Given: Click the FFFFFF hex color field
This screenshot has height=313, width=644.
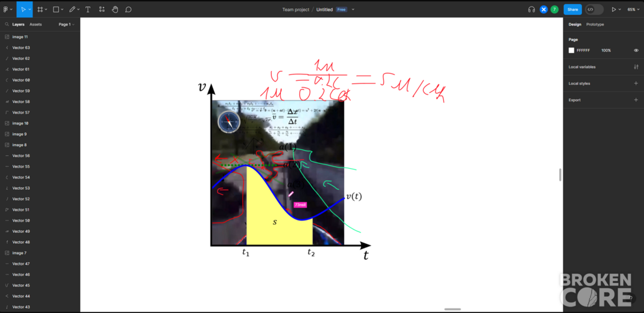Looking at the screenshot, I should tap(583, 50).
